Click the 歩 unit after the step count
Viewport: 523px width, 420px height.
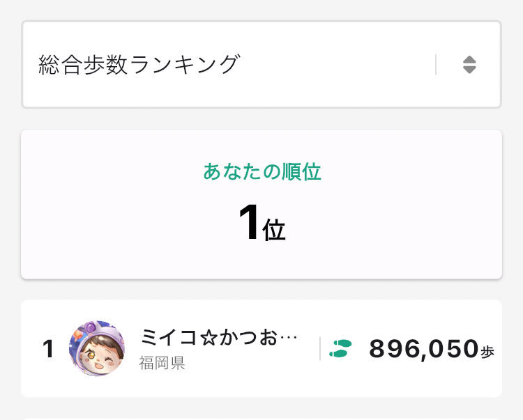(x=487, y=351)
